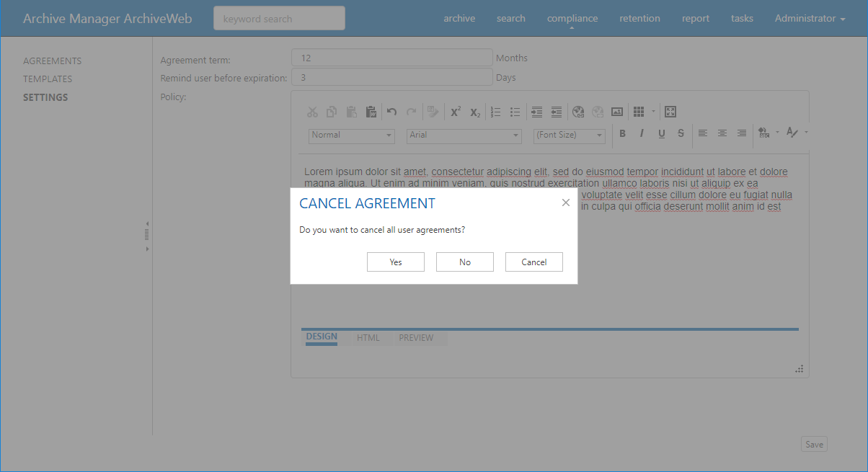Open the compliance menu

coord(572,19)
